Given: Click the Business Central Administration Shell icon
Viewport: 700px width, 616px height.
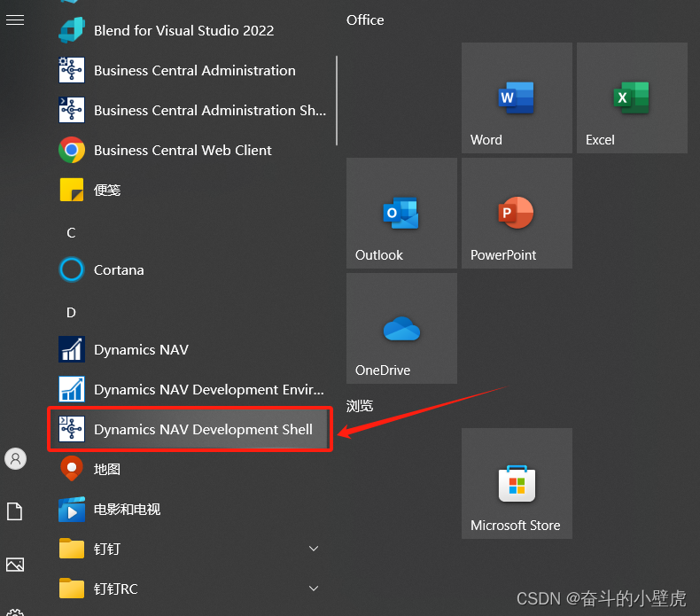Looking at the screenshot, I should 72,110.
